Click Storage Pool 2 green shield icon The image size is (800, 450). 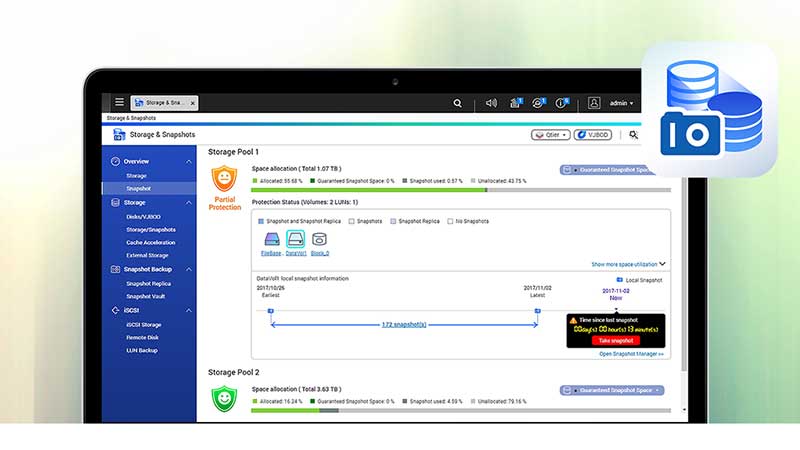pos(224,399)
